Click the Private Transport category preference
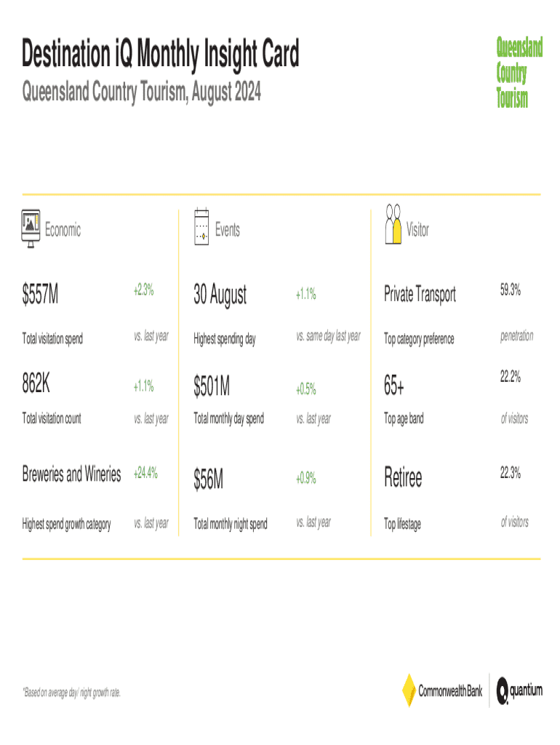560x745 pixels. [x=420, y=295]
